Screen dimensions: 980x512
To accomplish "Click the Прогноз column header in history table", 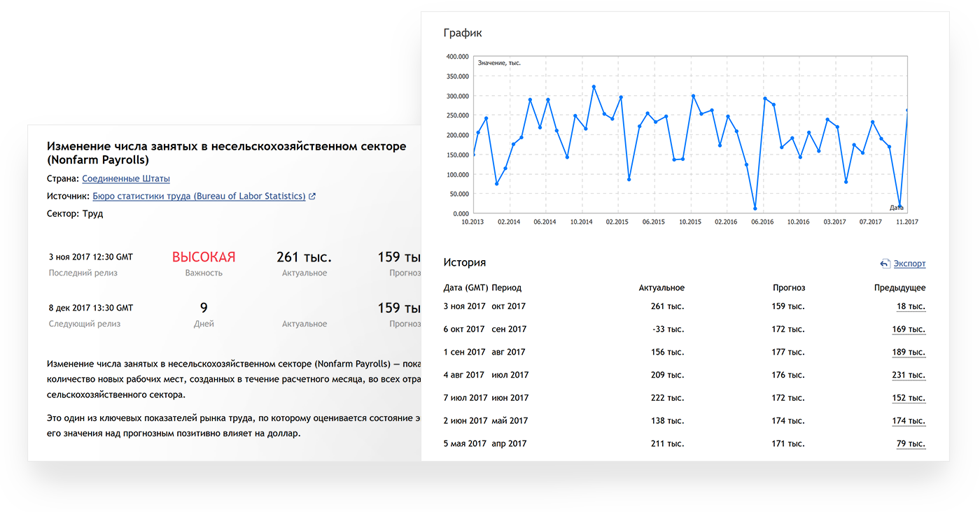I will [x=789, y=288].
